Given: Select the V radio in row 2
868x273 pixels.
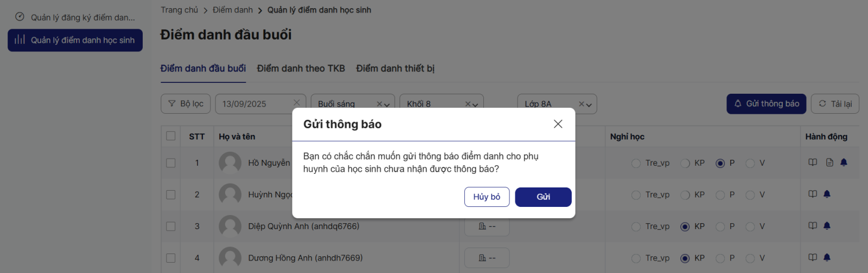Looking at the screenshot, I should 750,195.
